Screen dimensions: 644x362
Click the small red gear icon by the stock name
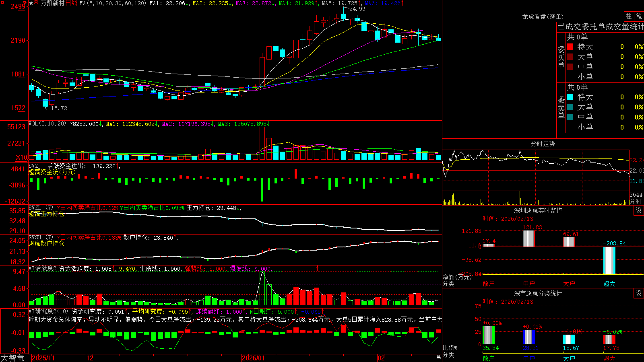click(37, 2)
